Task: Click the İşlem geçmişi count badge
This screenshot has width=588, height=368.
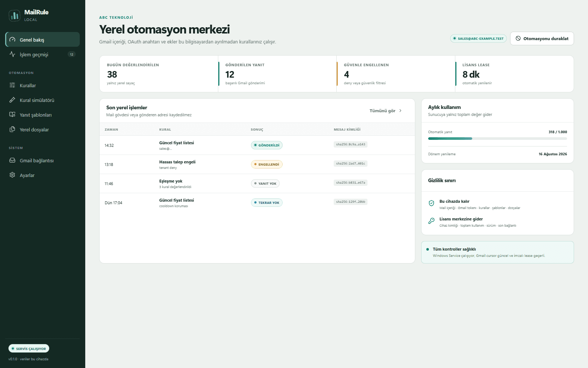Action: (x=72, y=54)
